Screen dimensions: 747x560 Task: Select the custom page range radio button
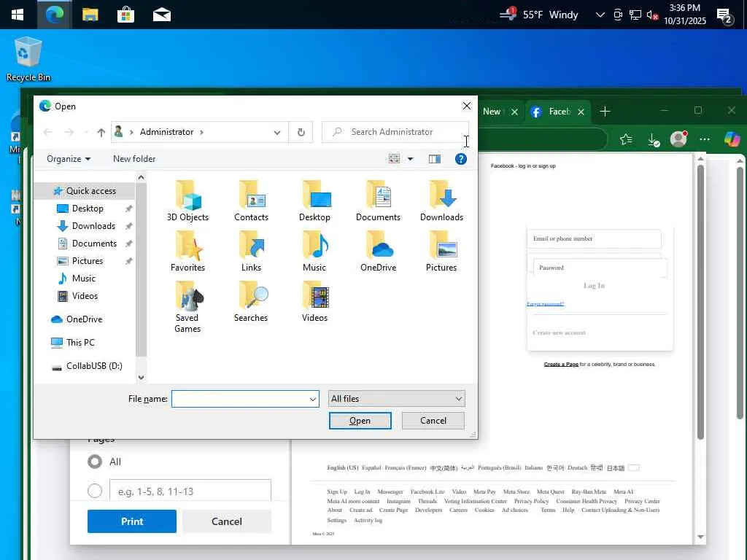[x=95, y=491]
